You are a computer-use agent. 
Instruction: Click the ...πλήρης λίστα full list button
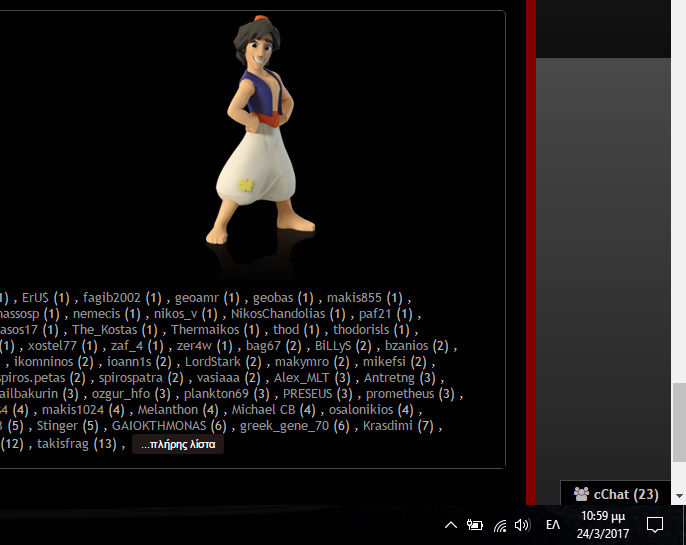(x=178, y=444)
